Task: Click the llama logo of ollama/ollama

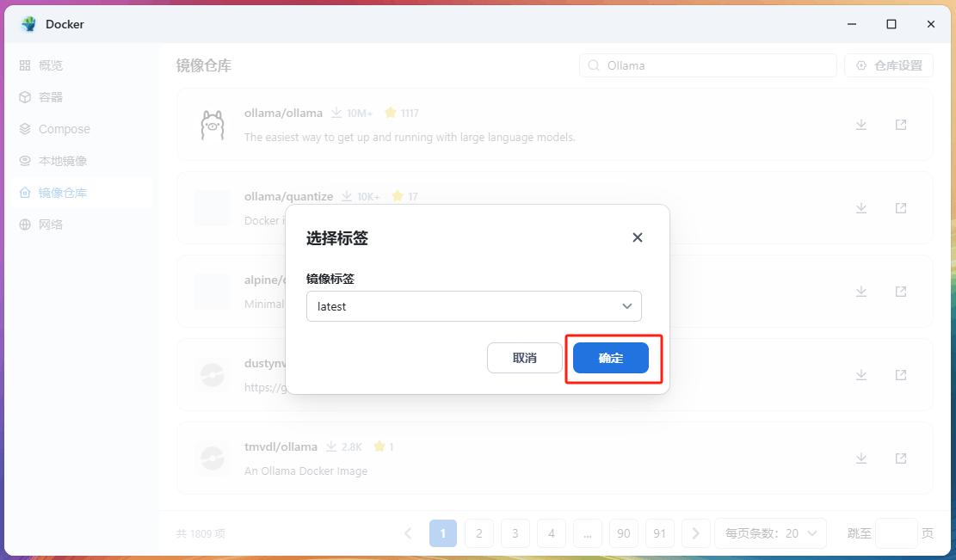Action: [212, 125]
